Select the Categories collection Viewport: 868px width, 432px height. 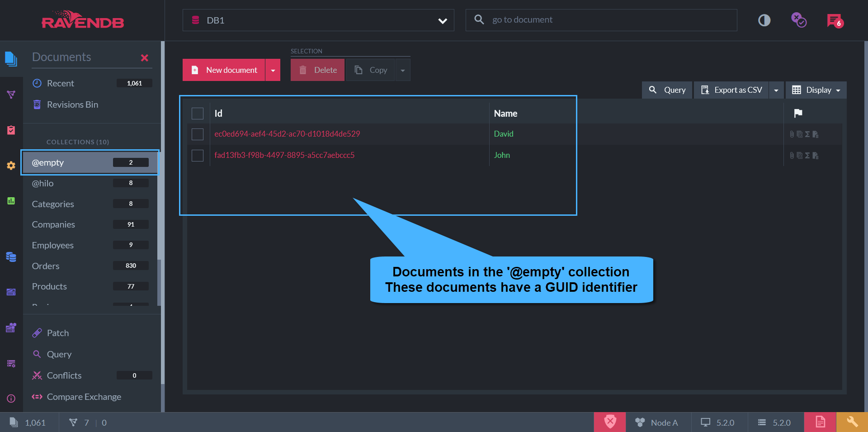90,204
